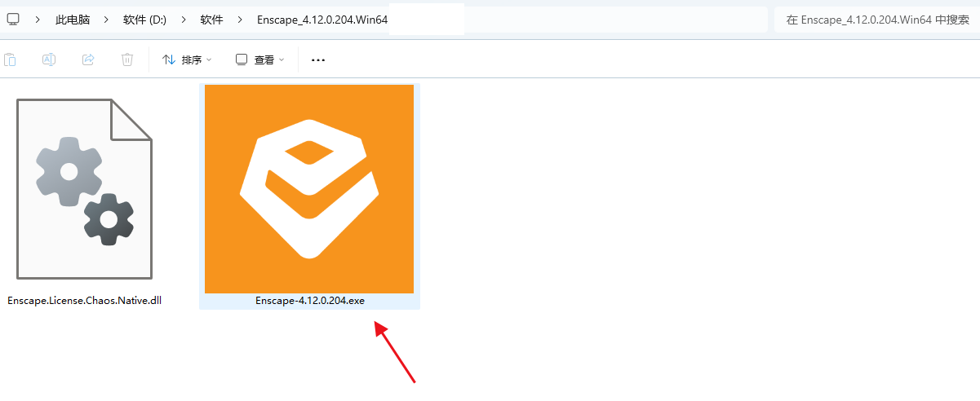
Task: Navigate to the 软件 folder breadcrumb
Action: pos(211,19)
